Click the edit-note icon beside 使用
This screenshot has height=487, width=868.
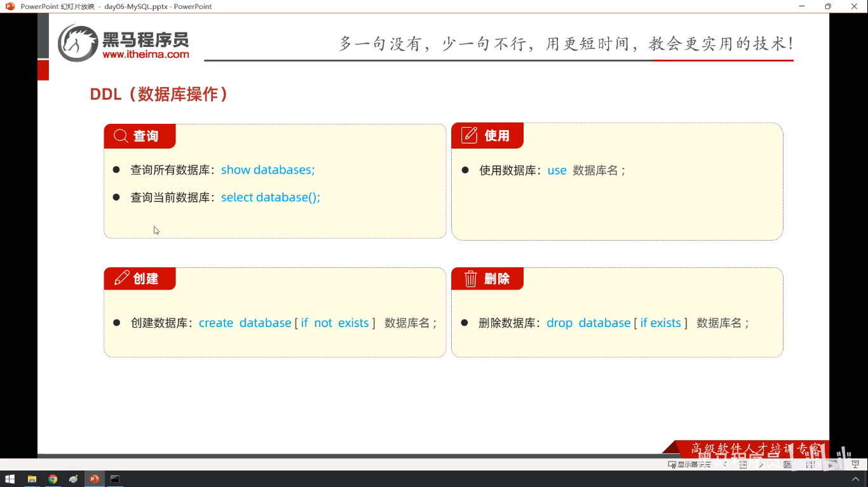[x=469, y=135]
